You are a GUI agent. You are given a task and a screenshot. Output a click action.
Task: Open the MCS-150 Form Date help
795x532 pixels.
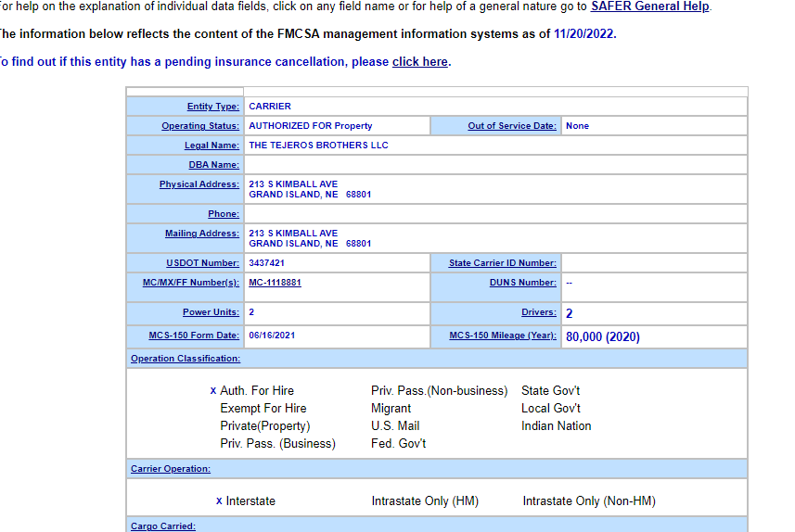[194, 336]
